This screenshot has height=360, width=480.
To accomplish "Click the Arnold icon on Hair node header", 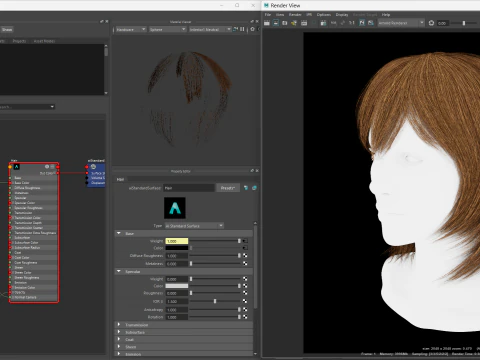I will [16, 167].
